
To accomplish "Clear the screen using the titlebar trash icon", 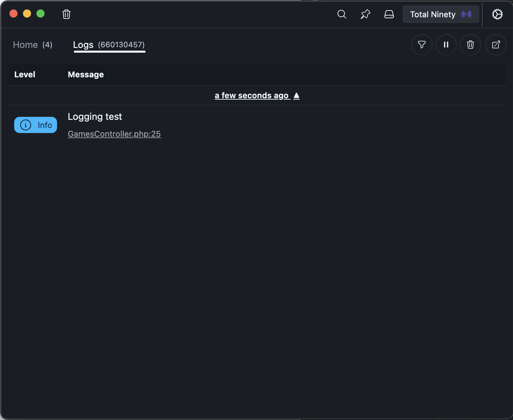I will tap(66, 14).
